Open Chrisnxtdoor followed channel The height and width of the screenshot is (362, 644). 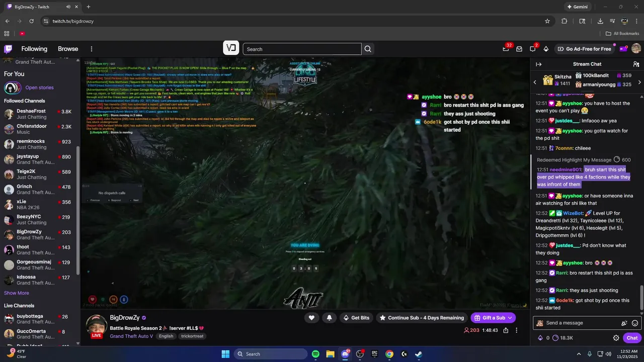[39, 129]
